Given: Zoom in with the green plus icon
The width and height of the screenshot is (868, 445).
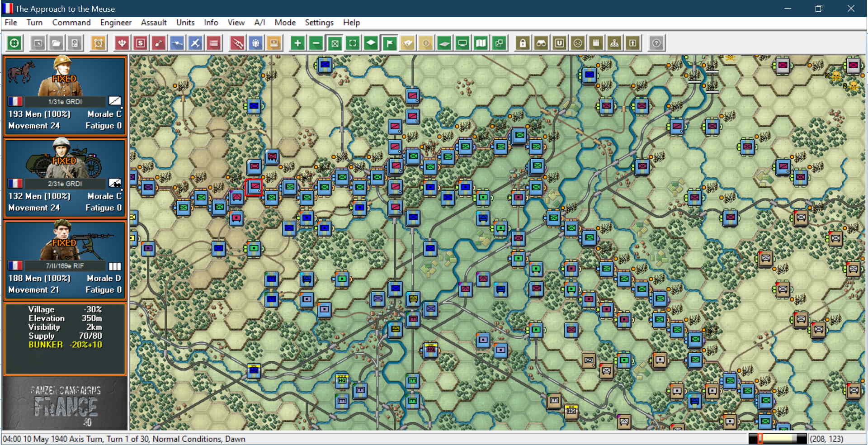Looking at the screenshot, I should point(297,43).
